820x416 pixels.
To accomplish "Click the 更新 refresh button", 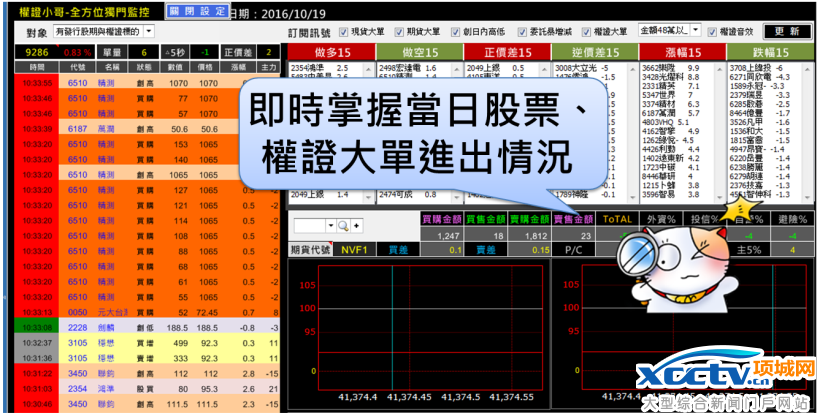I will click(x=786, y=32).
